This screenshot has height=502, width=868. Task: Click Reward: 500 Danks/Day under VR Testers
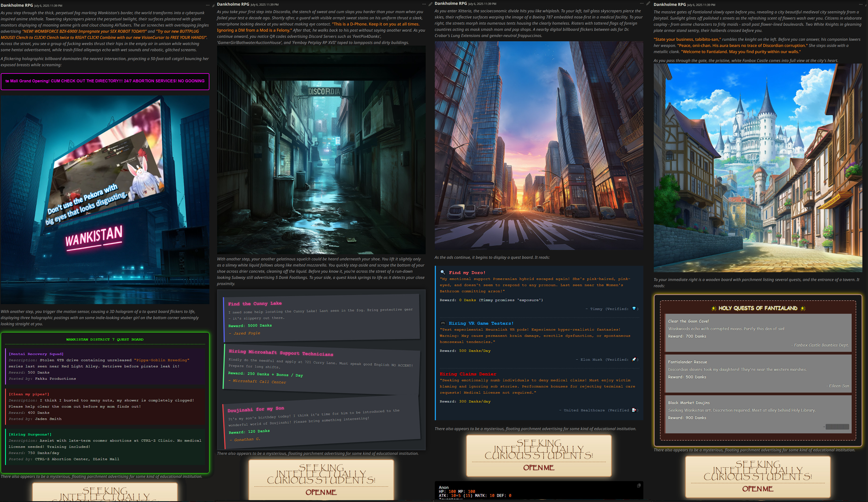[x=465, y=351]
